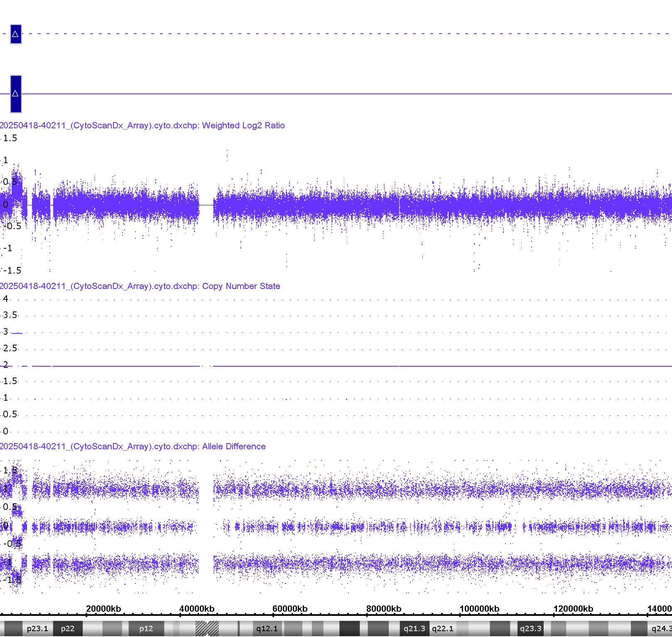Select the p12 cytoband

click(146, 629)
